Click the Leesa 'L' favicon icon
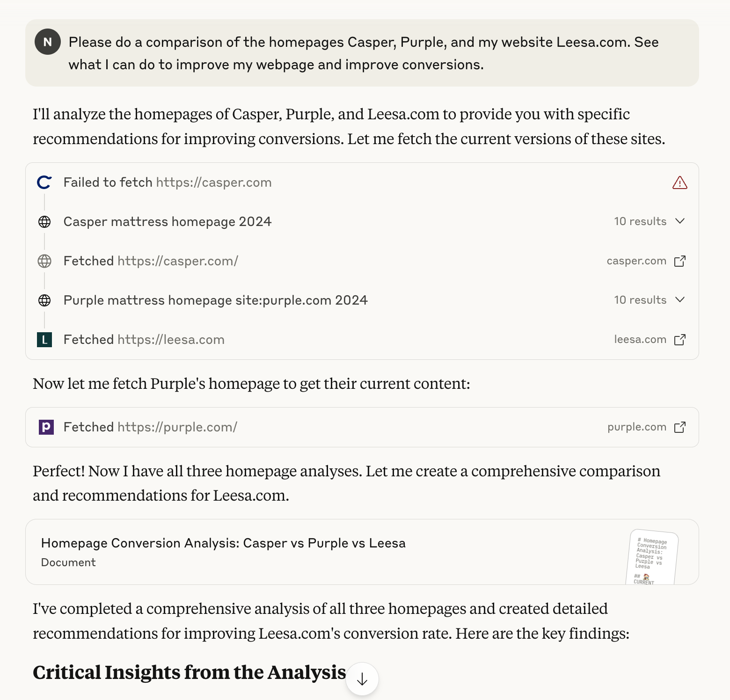The width and height of the screenshot is (730, 700). [44, 339]
